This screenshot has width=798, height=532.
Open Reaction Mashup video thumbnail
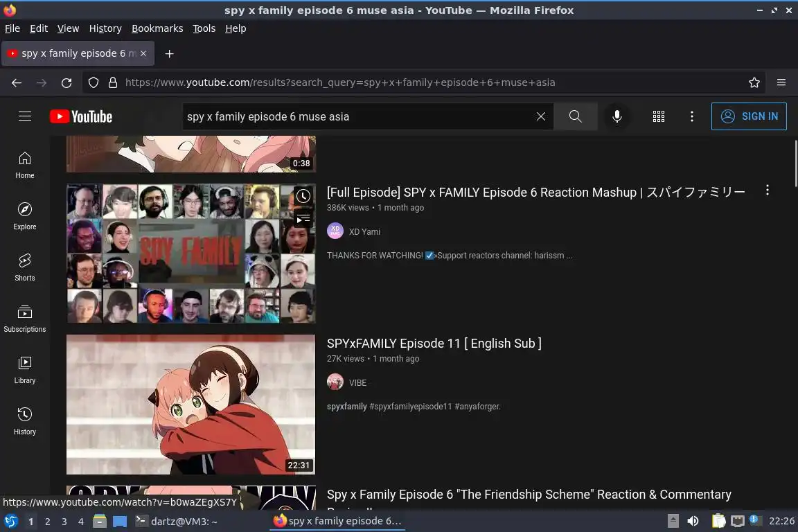[191, 254]
